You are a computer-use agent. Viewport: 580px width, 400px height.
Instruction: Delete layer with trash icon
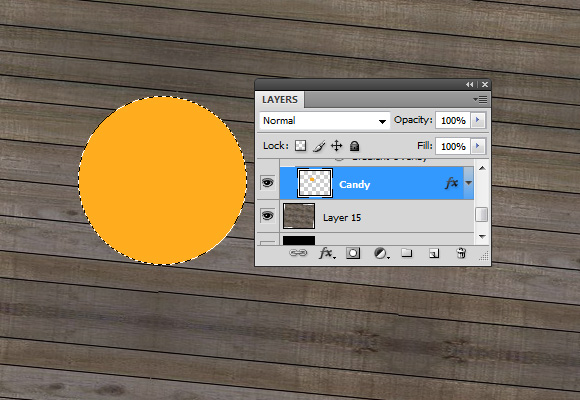point(461,253)
